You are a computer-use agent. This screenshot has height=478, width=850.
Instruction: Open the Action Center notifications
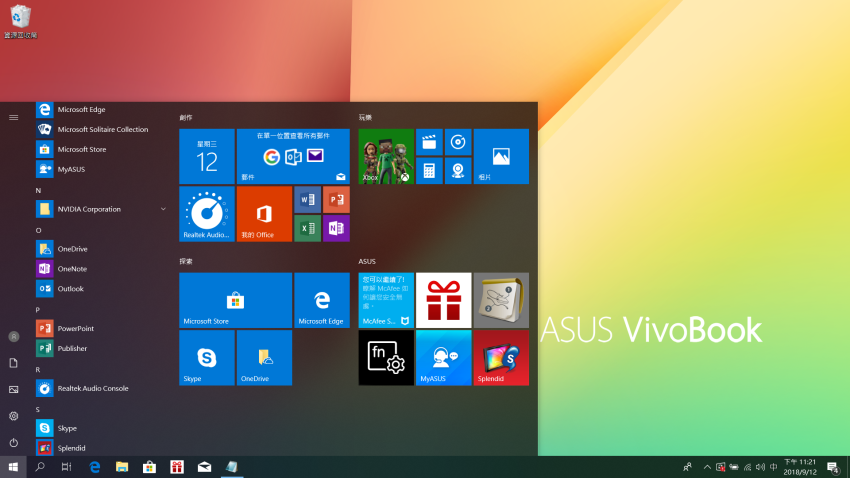tap(833, 467)
